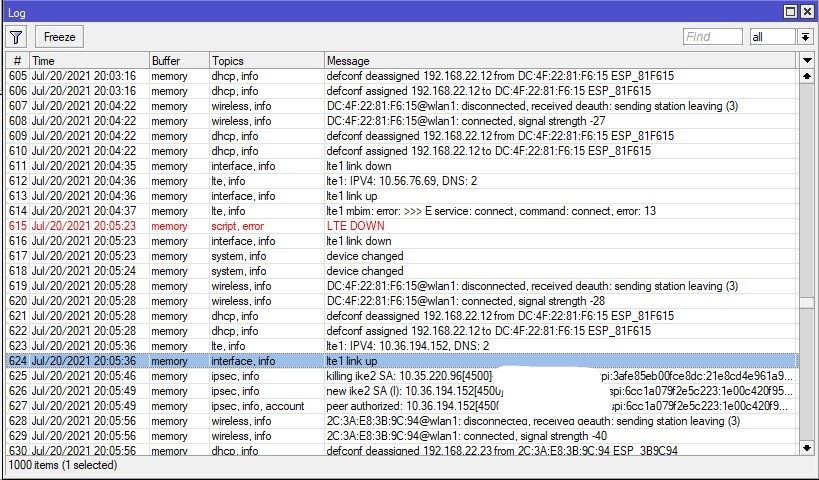Image resolution: width=819 pixels, height=480 pixels.
Task: Click the # column header
Action: [x=17, y=61]
